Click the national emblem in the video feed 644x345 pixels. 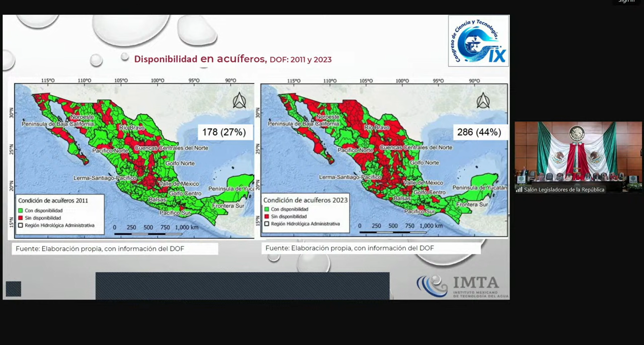576,133
